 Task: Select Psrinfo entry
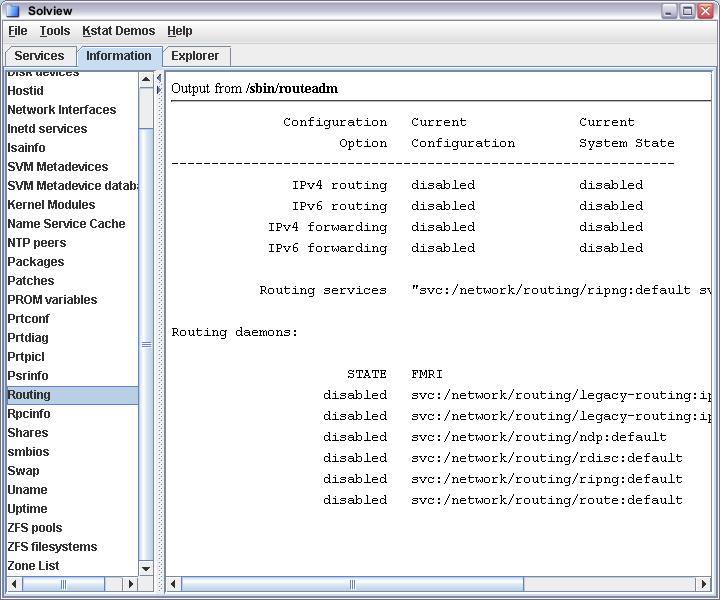point(73,376)
